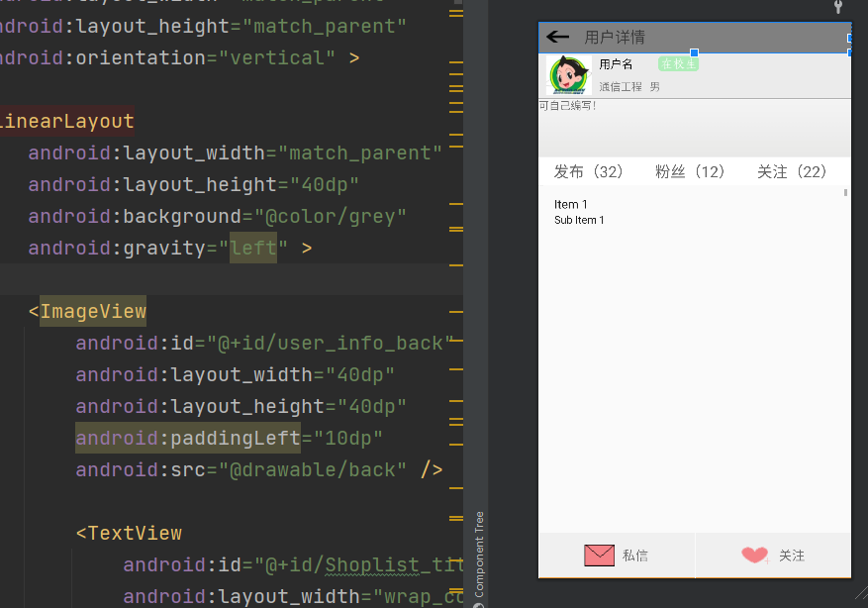This screenshot has width=868, height=608.
Task: Select the 用户名 label in preview
Action: pyautogui.click(x=616, y=64)
